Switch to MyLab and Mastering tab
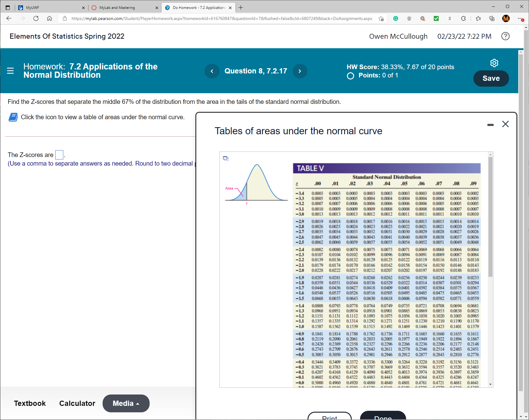 pyautogui.click(x=124, y=8)
